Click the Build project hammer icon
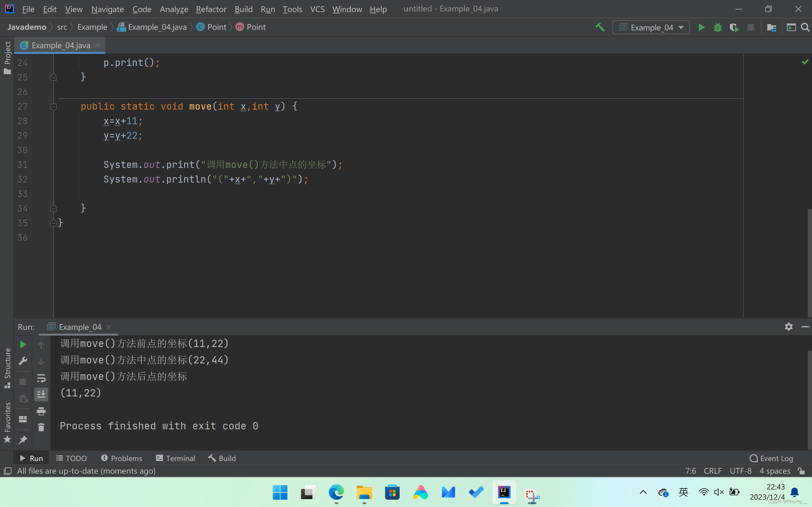The image size is (812, 507). pyautogui.click(x=600, y=27)
